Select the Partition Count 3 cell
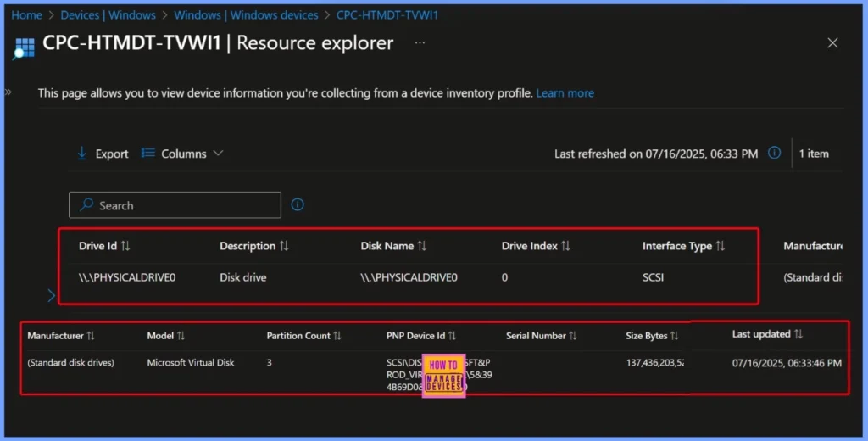Image resolution: width=868 pixels, height=441 pixels. [x=269, y=363]
